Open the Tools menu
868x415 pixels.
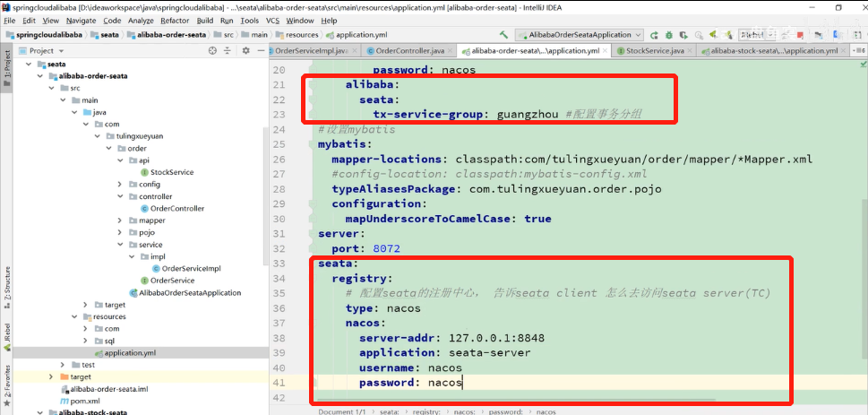click(x=249, y=21)
